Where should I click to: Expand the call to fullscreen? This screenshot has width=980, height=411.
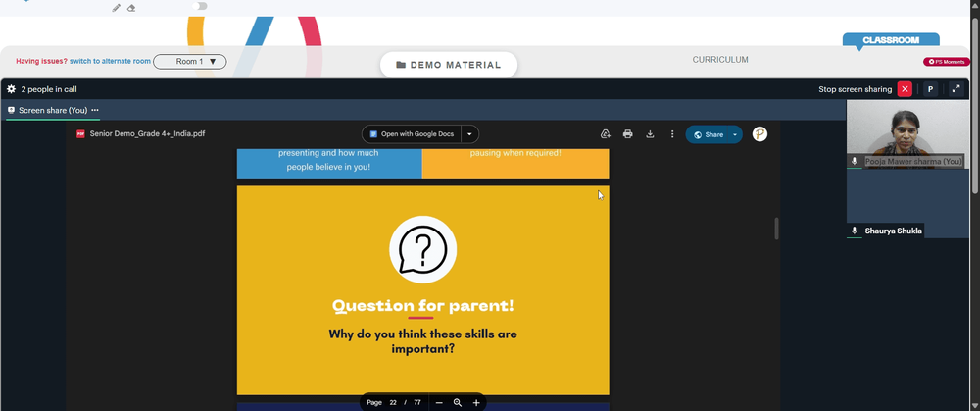tap(956, 89)
